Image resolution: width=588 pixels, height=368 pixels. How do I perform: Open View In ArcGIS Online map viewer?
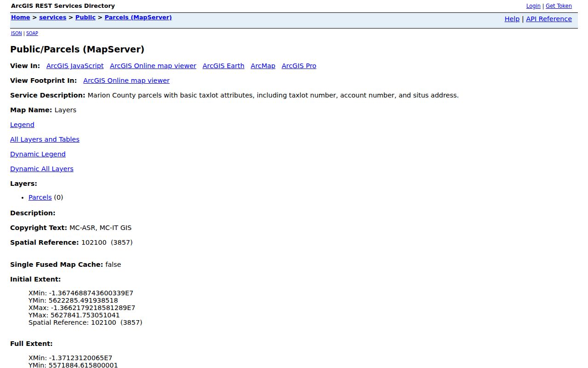click(x=153, y=66)
